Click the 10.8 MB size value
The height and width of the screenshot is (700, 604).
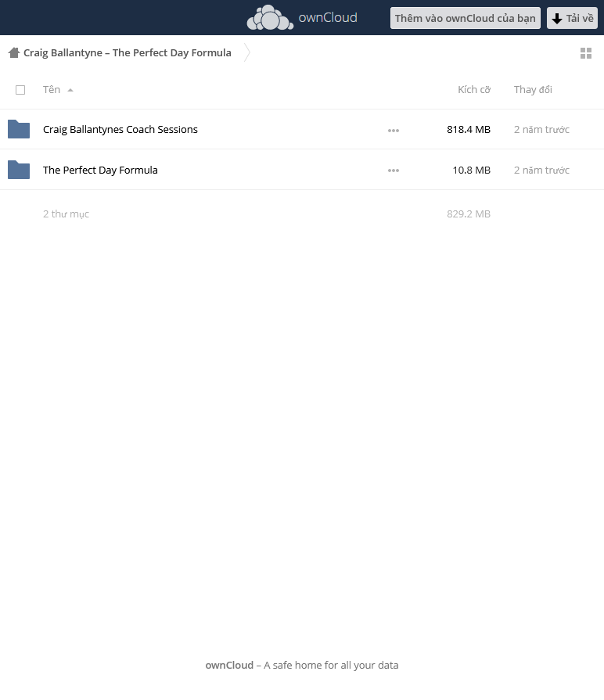point(472,170)
